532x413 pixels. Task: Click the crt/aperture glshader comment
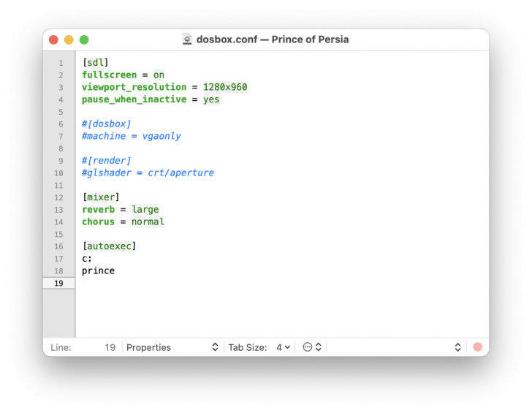click(x=180, y=173)
